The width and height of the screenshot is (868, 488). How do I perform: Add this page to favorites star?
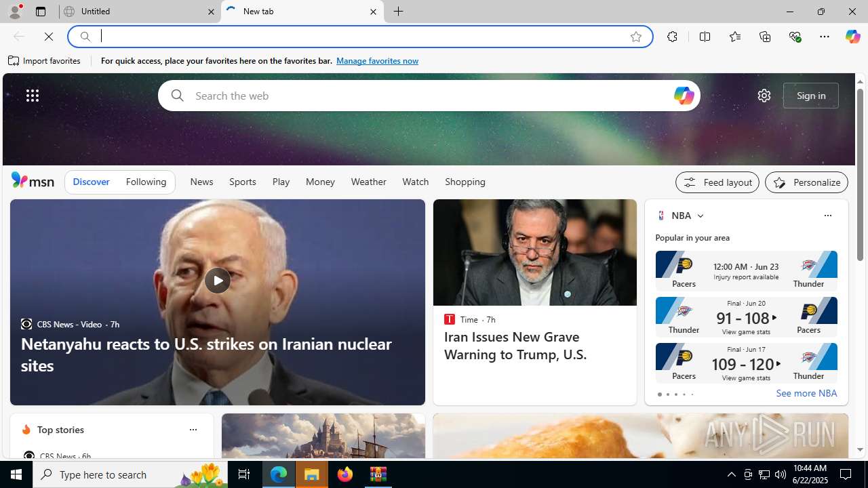click(x=636, y=37)
